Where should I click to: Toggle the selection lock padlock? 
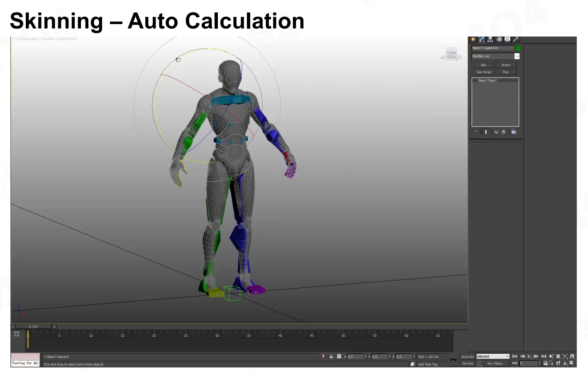click(331, 357)
